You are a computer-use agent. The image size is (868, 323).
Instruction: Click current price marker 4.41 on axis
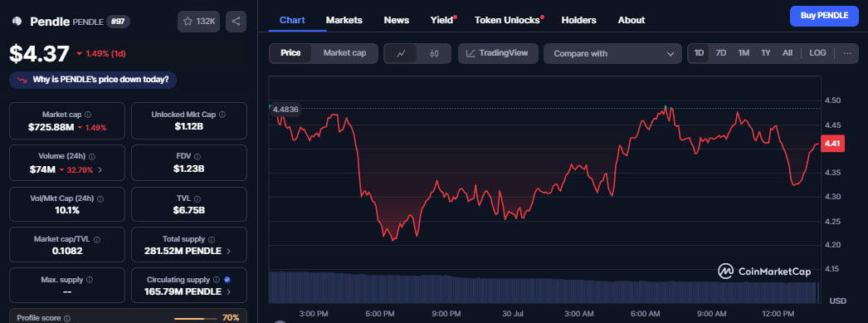click(x=832, y=144)
